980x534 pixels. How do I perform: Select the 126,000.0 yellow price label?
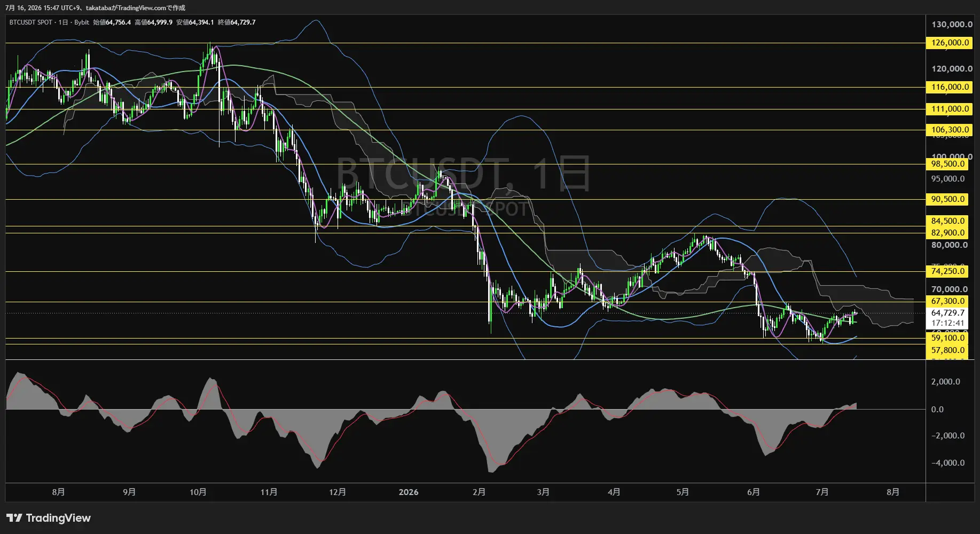[950, 43]
